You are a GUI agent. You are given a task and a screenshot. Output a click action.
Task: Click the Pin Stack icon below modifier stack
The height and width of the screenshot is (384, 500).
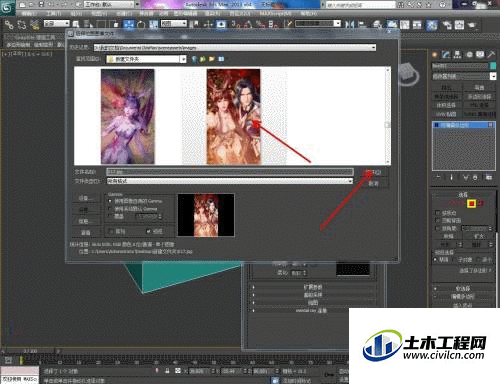[x=438, y=177]
